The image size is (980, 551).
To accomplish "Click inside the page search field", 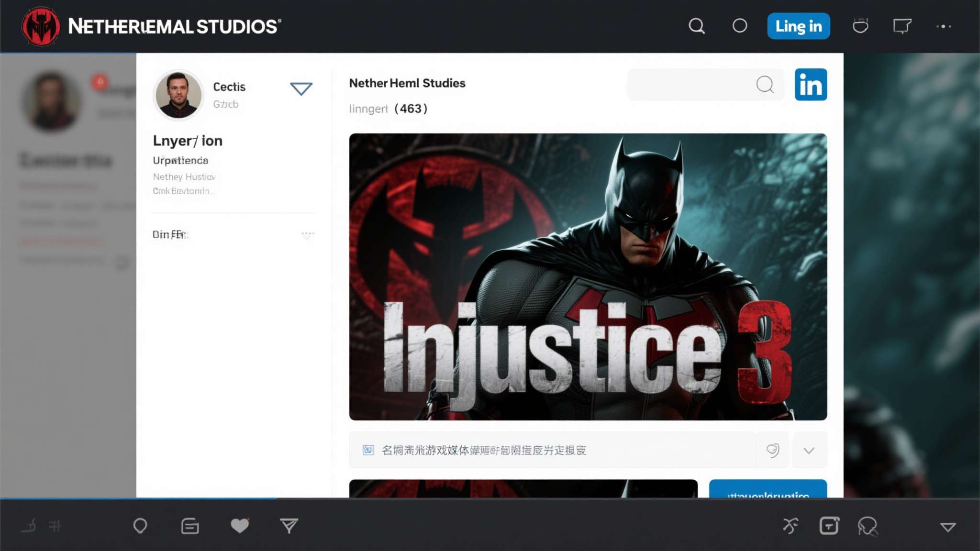I will (x=705, y=85).
